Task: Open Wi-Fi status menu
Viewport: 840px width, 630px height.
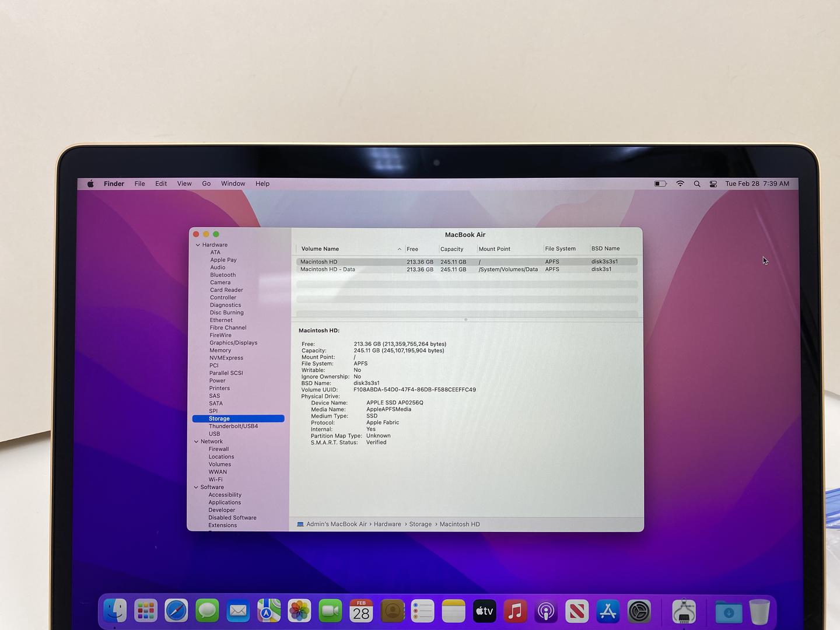Action: tap(680, 184)
